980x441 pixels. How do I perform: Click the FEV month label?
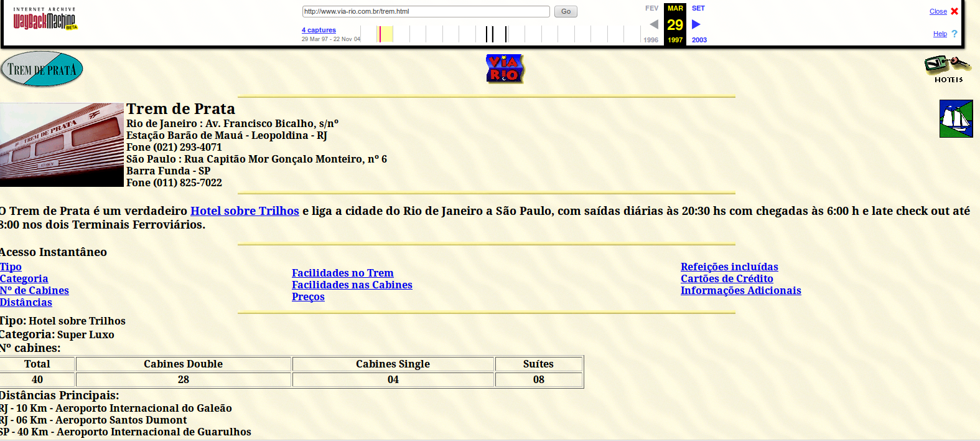tap(651, 8)
